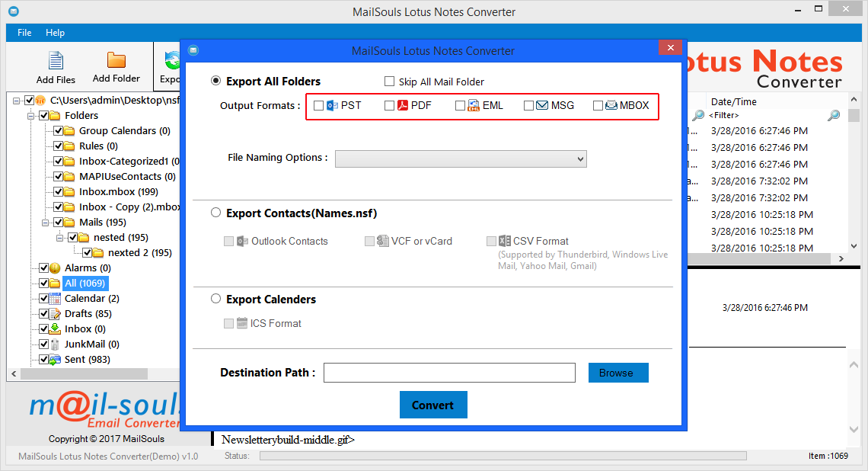Click inside the Destination Path field

click(449, 373)
